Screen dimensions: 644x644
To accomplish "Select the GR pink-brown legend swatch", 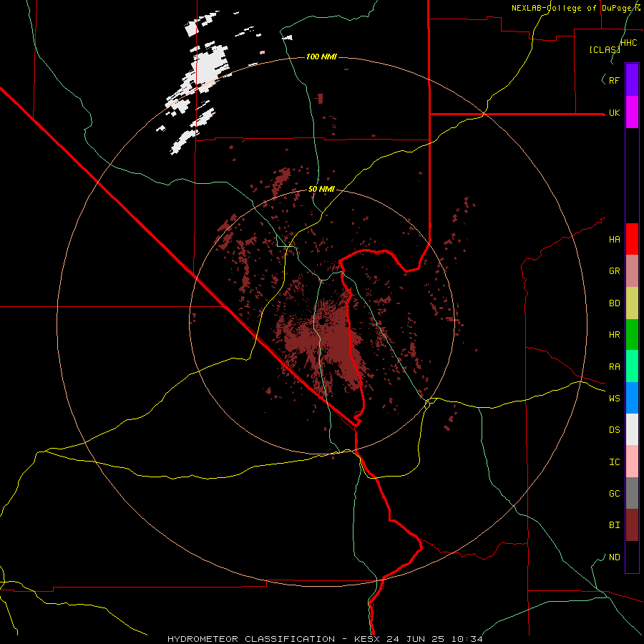I will (x=632, y=270).
